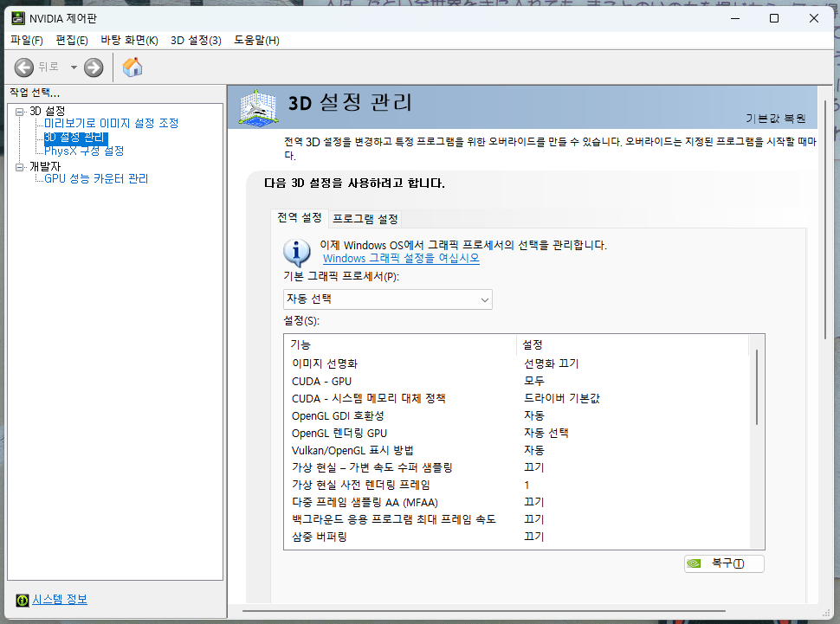Screen dimensions: 840x624
Task: Select 백그라운드 응용 프로그램 최대 프레임 속도 row
Action: coord(519,519)
